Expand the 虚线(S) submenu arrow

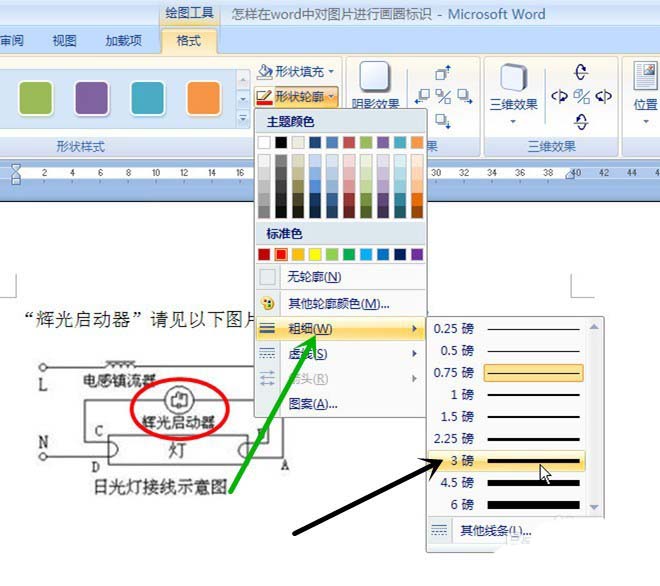[x=414, y=354]
